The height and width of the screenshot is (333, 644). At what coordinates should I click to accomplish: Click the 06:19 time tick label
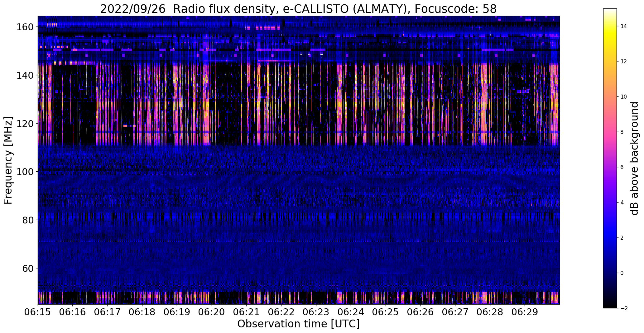point(177,312)
